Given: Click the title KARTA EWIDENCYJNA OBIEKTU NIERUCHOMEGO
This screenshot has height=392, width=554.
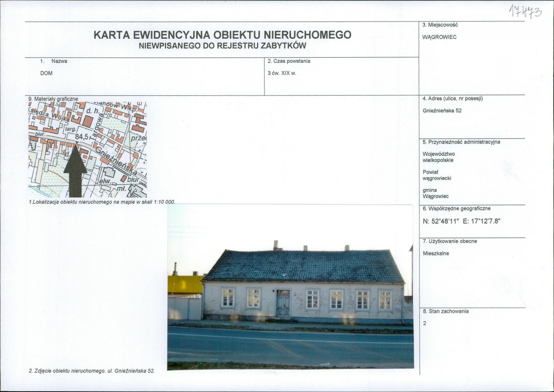Looking at the screenshot, I should tap(222, 35).
